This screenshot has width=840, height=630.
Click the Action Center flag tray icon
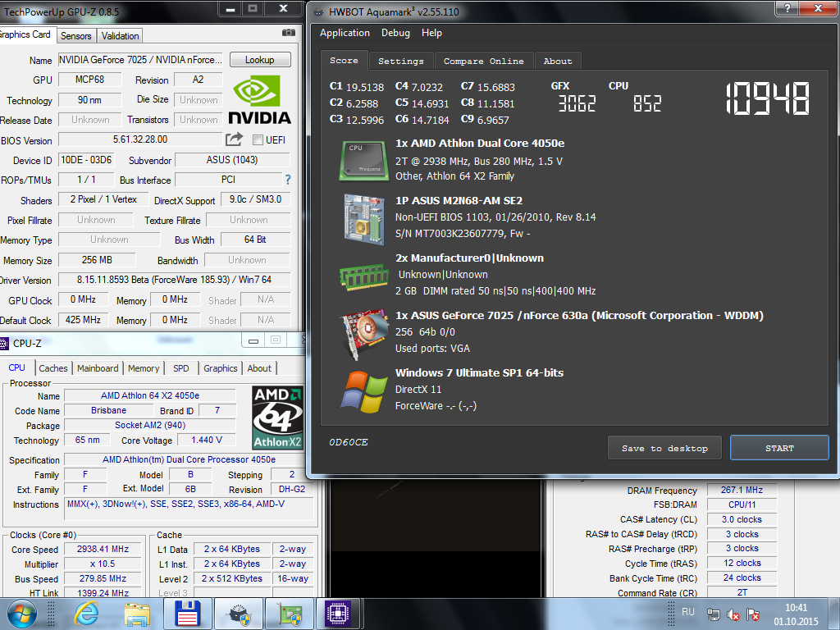click(x=753, y=615)
